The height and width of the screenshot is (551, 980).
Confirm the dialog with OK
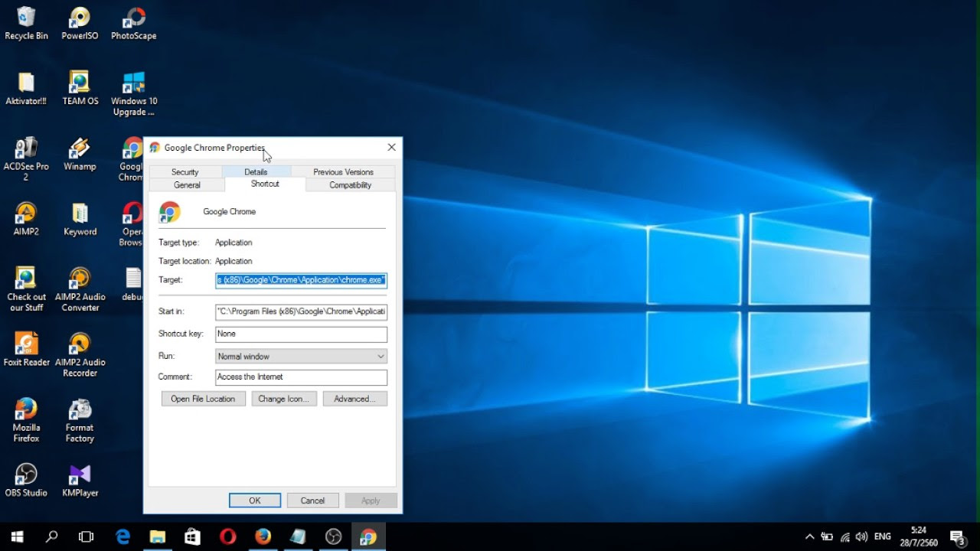tap(255, 500)
